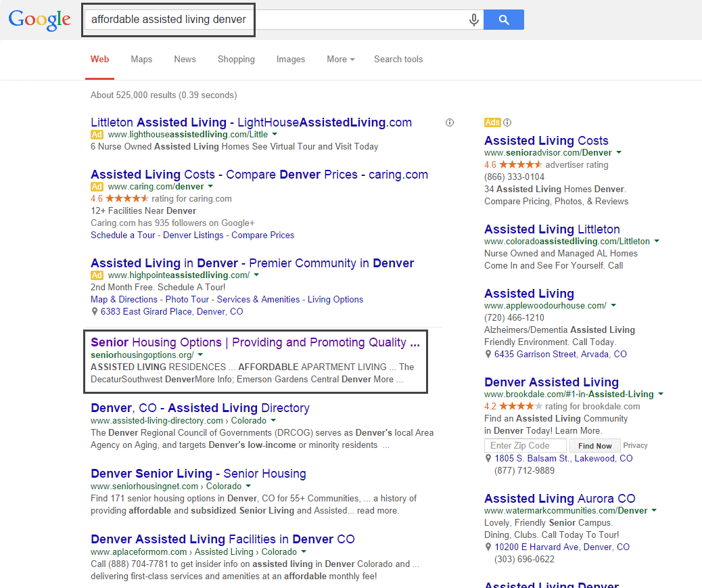This screenshot has width=702, height=588.
Task: Open Senior Housing Options result
Action: click(255, 342)
